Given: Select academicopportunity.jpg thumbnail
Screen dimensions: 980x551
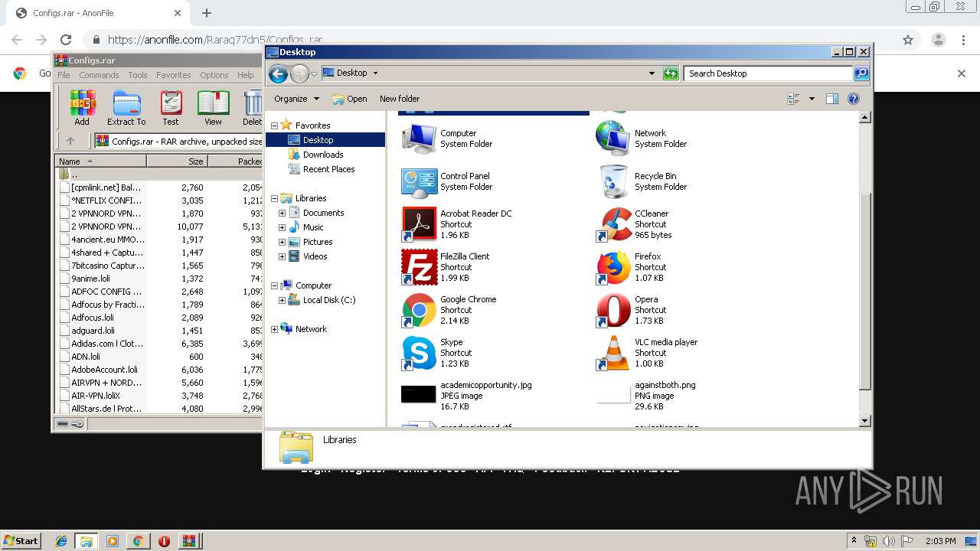Looking at the screenshot, I should tap(418, 395).
